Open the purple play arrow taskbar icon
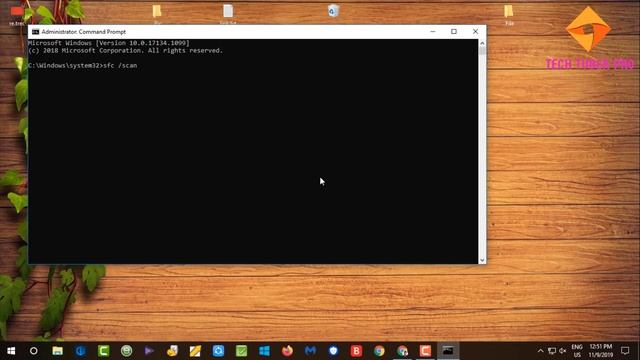The height and width of the screenshot is (360, 640). tap(149, 351)
